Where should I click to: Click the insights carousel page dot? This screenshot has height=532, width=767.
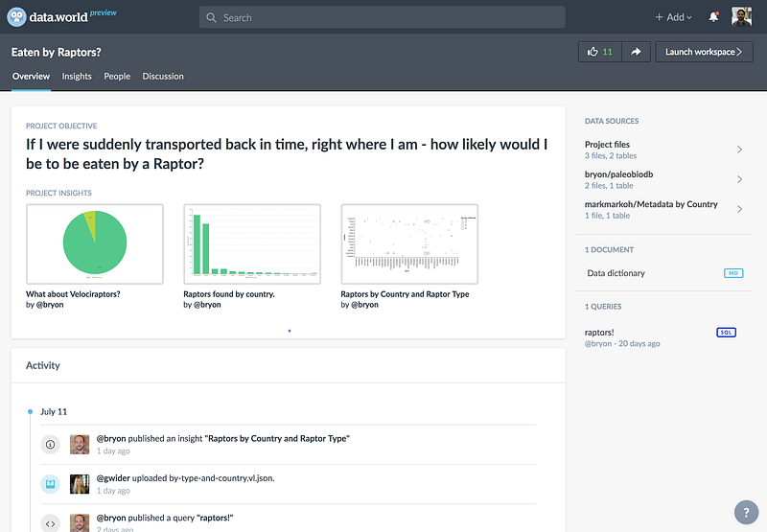tap(290, 331)
